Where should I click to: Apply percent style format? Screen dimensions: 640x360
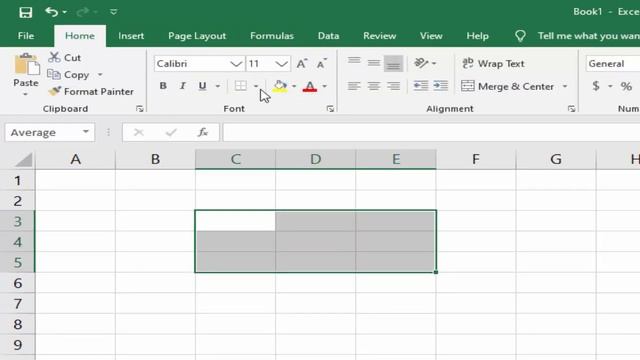click(x=626, y=86)
